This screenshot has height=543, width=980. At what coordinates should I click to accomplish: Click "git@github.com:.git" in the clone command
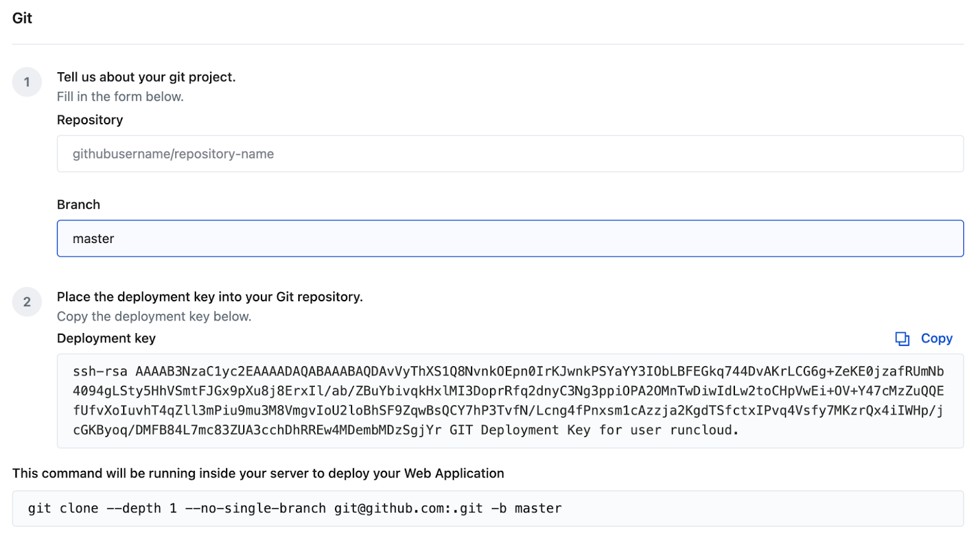tap(409, 509)
